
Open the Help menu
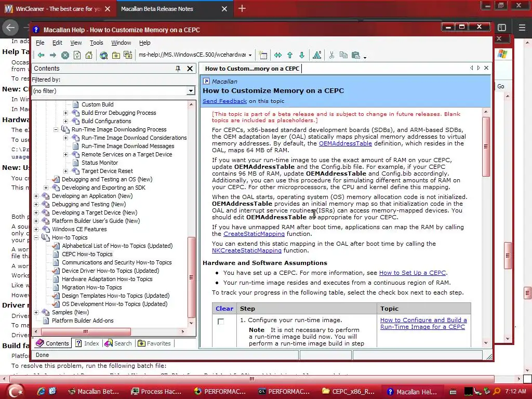click(x=144, y=43)
